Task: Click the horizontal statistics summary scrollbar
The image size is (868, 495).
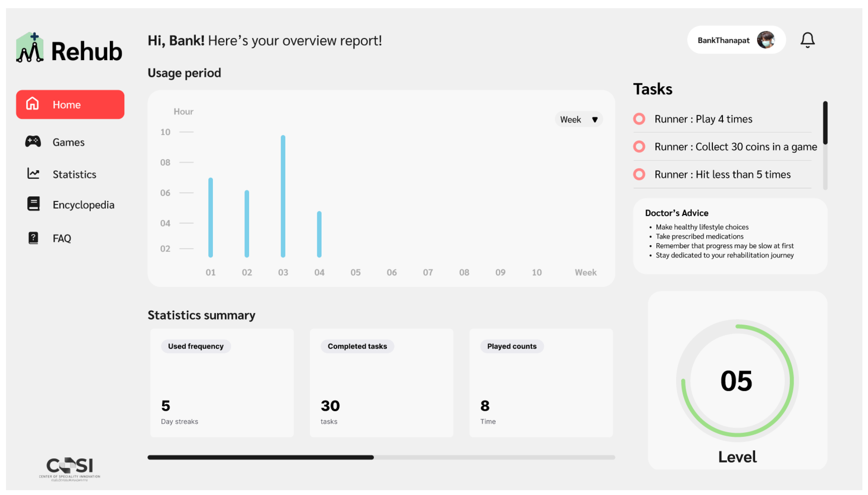Action: (261, 457)
